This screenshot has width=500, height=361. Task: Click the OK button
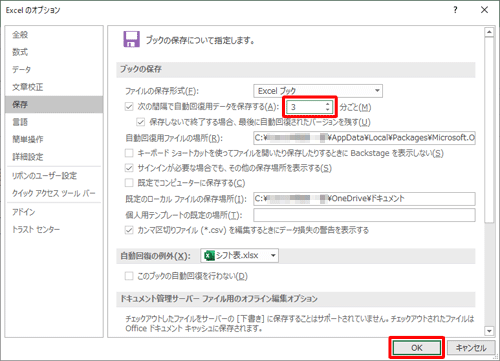coord(417,348)
